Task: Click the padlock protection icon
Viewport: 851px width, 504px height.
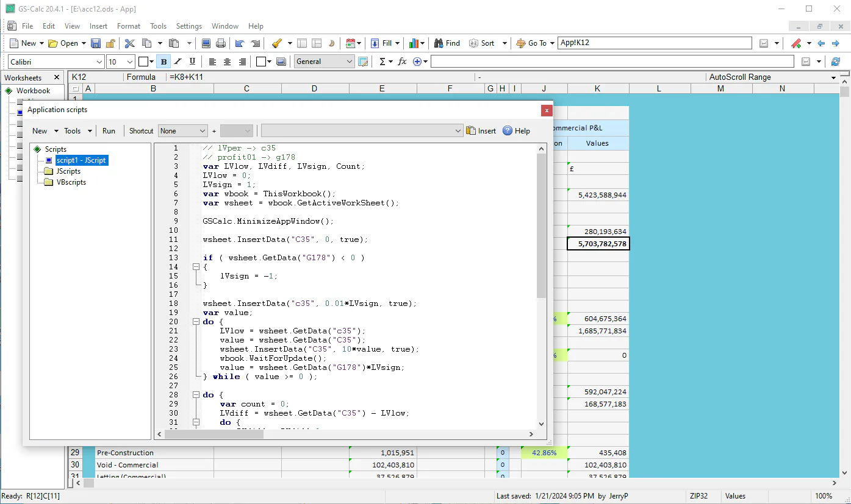Action: tap(110, 43)
